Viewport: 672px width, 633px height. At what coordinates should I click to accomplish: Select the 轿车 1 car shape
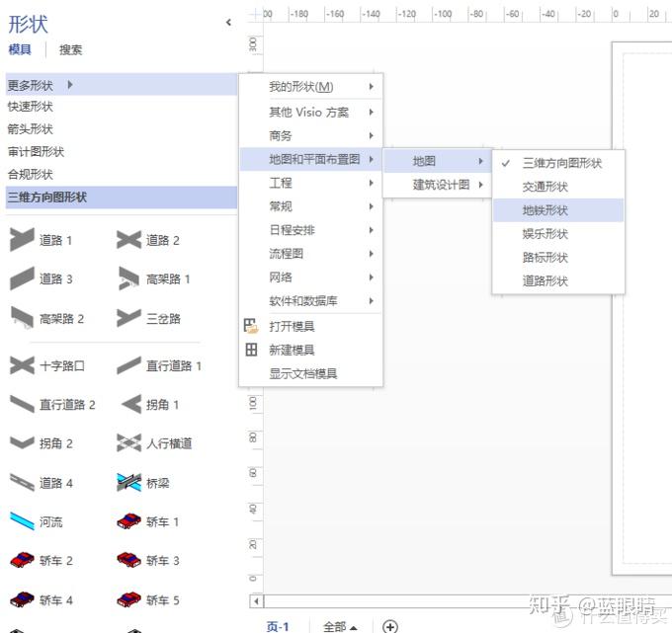point(148,521)
